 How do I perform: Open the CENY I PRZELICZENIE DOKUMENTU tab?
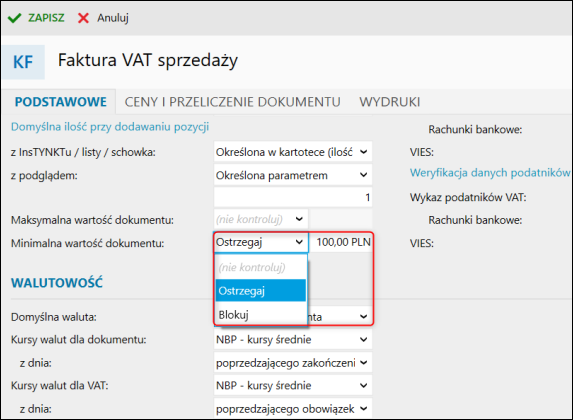coord(232,102)
